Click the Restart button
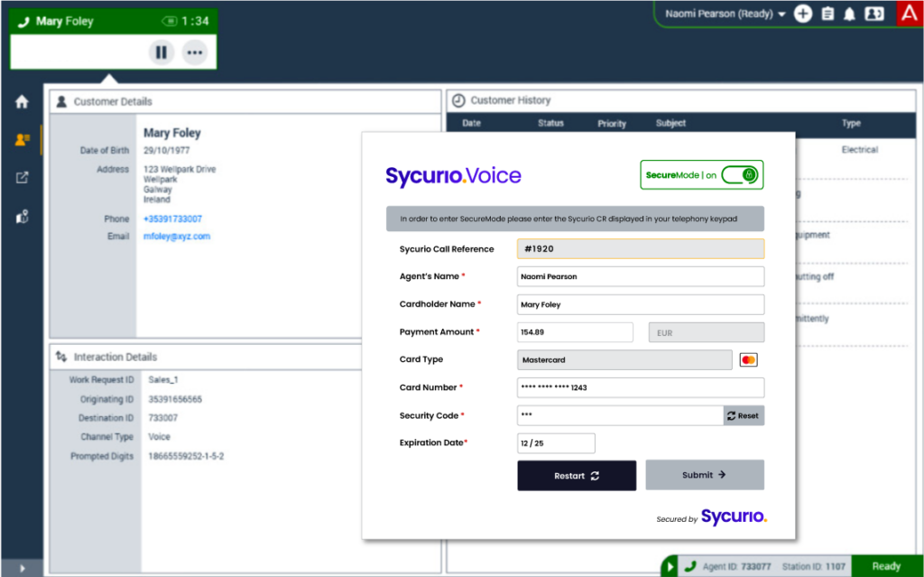This screenshot has height=577, width=924. coord(577,476)
